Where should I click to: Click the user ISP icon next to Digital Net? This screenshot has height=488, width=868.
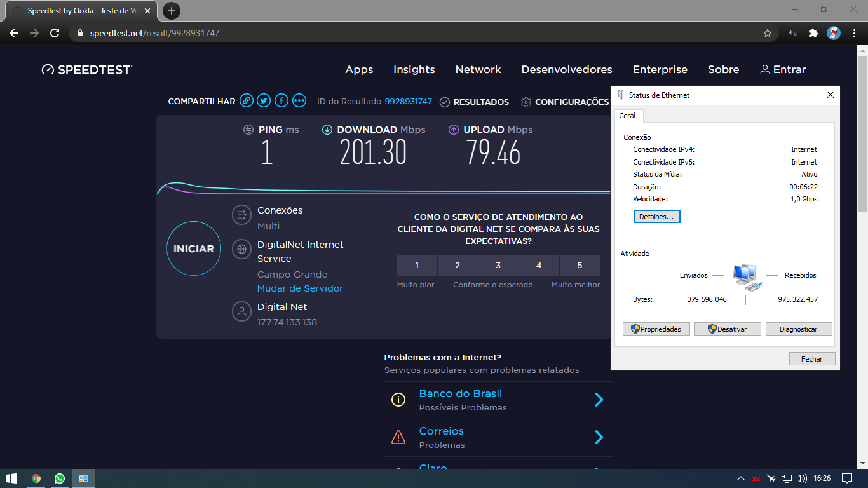point(241,311)
